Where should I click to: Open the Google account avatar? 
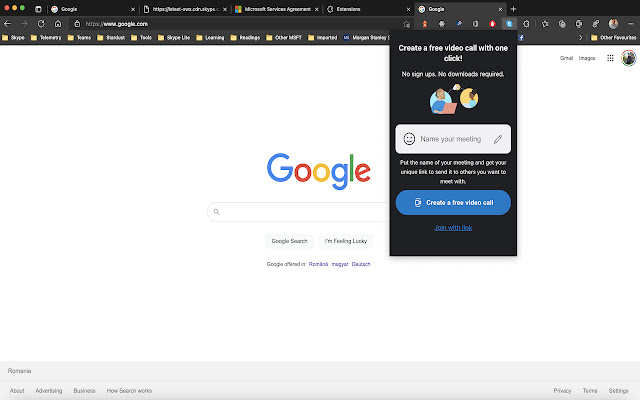629,58
